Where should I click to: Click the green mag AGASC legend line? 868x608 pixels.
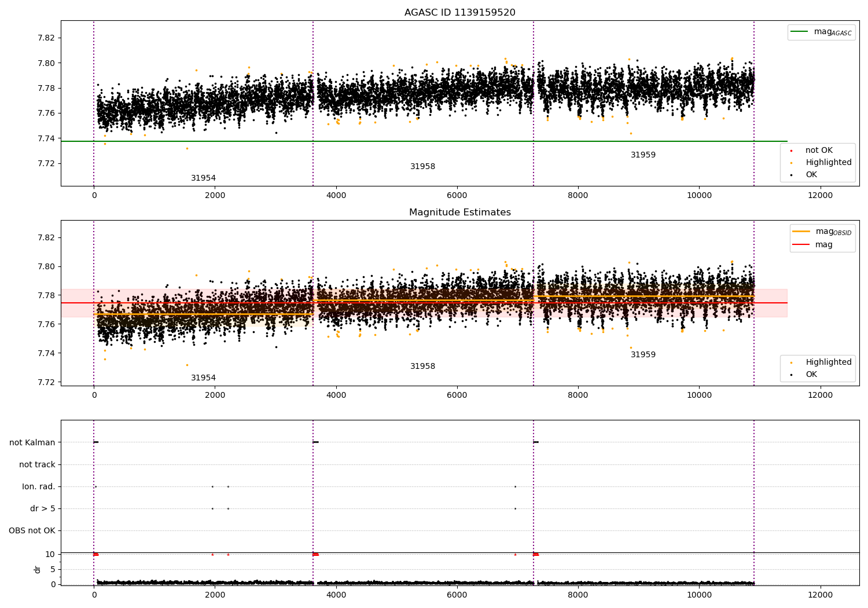click(x=800, y=32)
